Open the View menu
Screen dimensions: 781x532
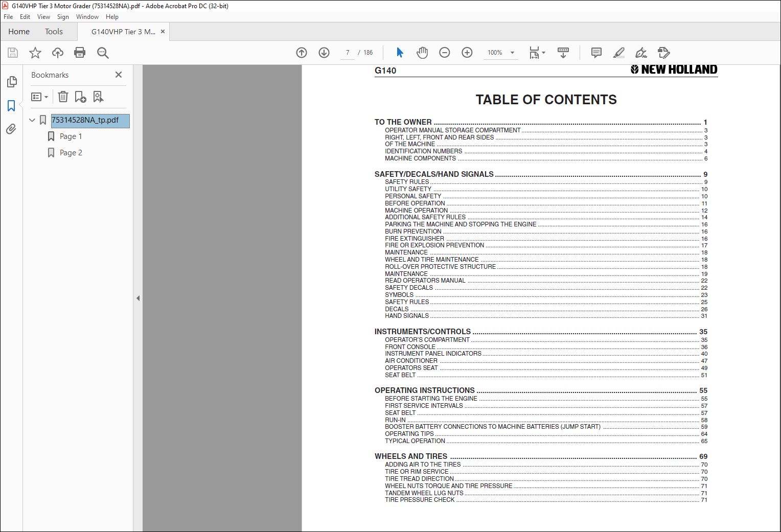pos(43,17)
